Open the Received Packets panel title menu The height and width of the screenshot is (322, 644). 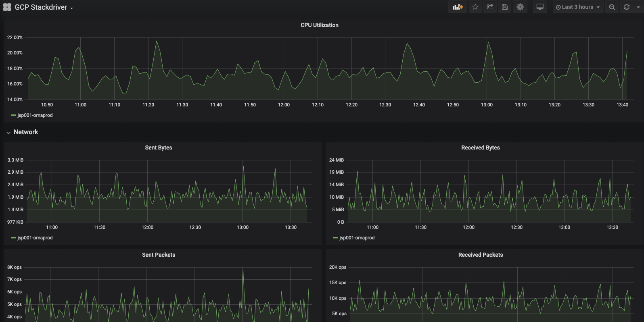(481, 255)
